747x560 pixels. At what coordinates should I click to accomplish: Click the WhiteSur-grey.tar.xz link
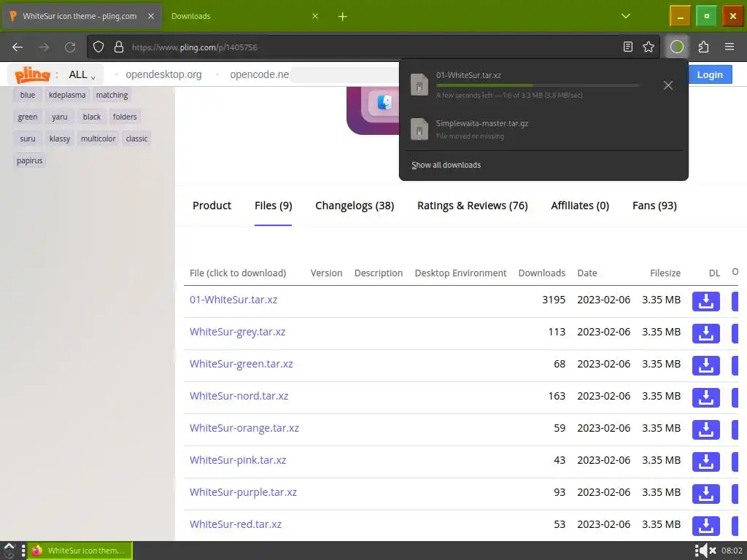[x=237, y=332]
